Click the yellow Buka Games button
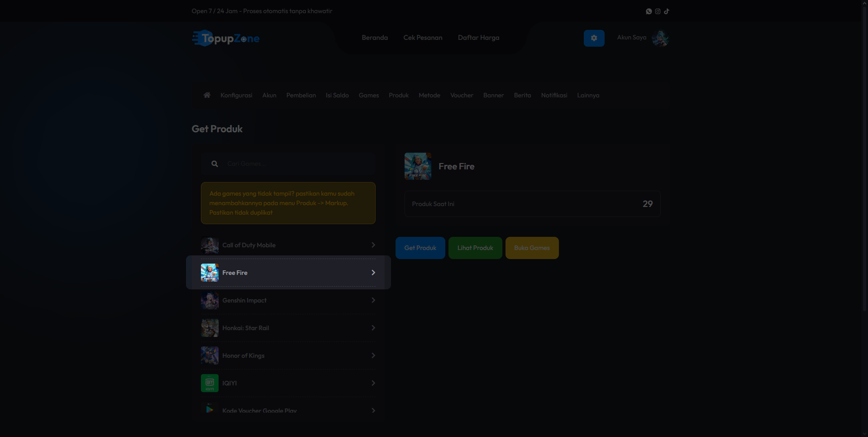This screenshot has width=868, height=437. 532,248
